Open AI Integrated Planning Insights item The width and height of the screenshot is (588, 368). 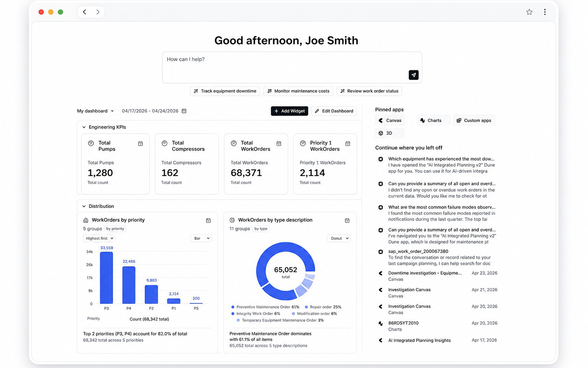[x=438, y=340]
